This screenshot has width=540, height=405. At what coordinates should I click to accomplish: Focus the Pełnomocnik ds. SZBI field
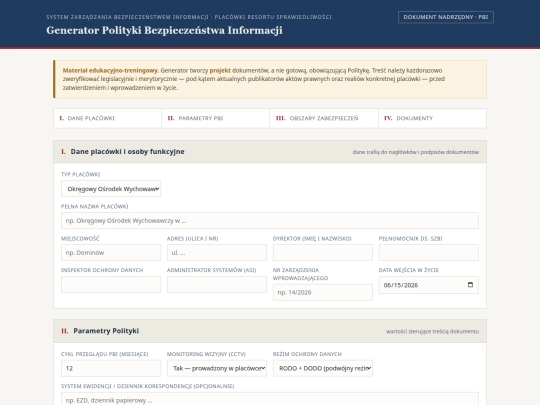click(428, 252)
